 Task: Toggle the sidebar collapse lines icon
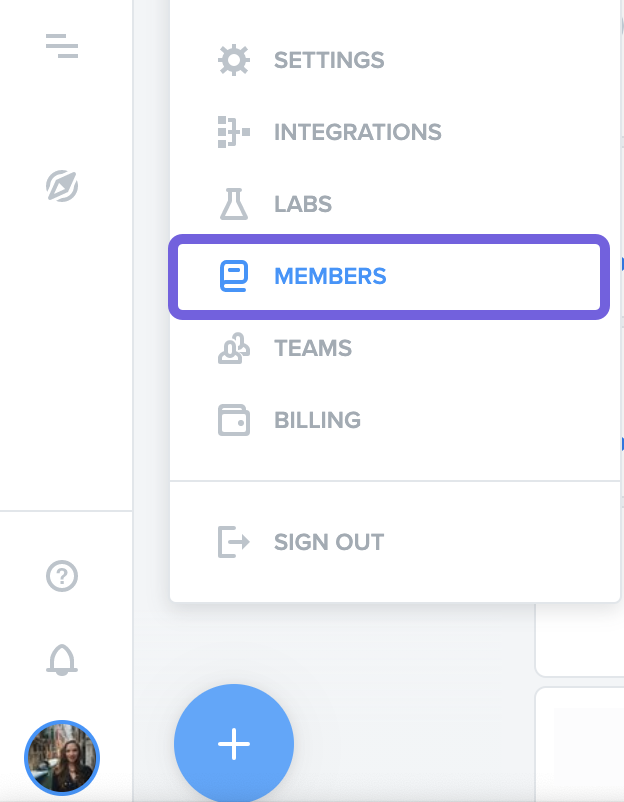coord(62,46)
